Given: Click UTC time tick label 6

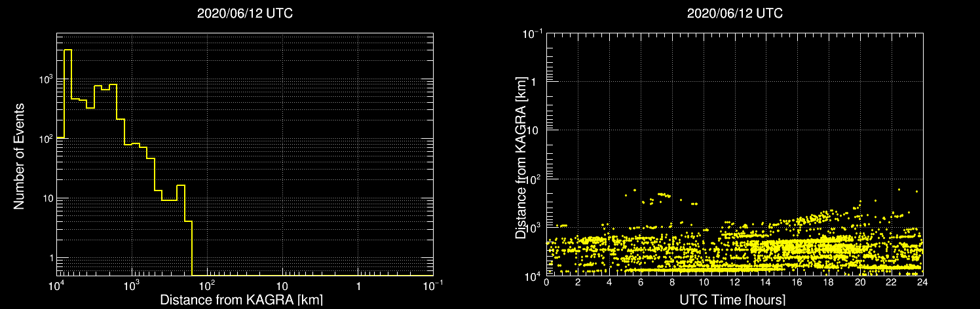Looking at the screenshot, I should coord(641,282).
